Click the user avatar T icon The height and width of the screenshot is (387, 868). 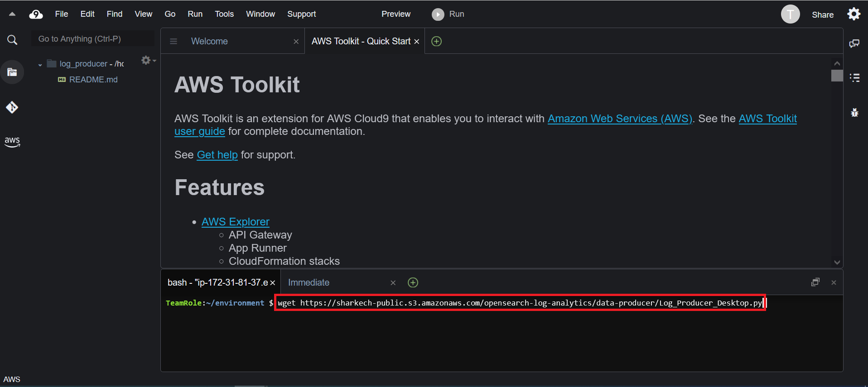(x=791, y=14)
